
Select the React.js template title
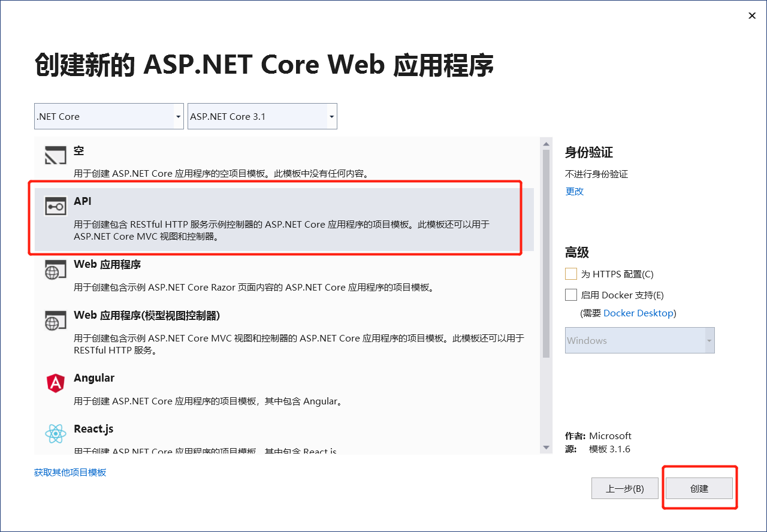[x=93, y=429]
